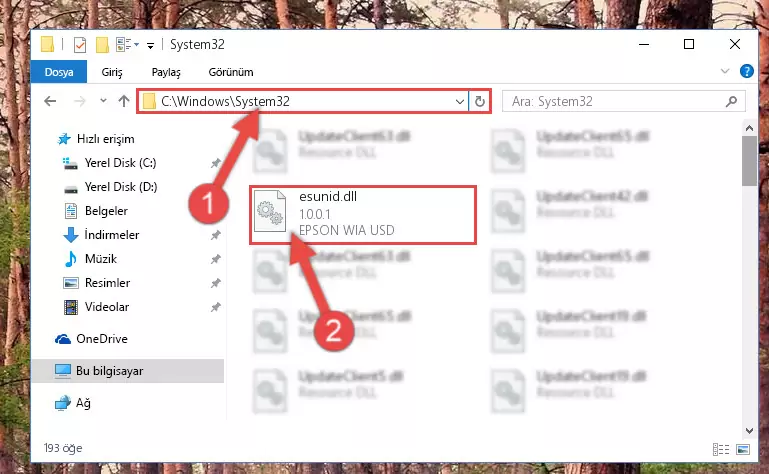Open the recent locations dropdown arrow
Screen dimensions: 769x474
tap(103, 101)
